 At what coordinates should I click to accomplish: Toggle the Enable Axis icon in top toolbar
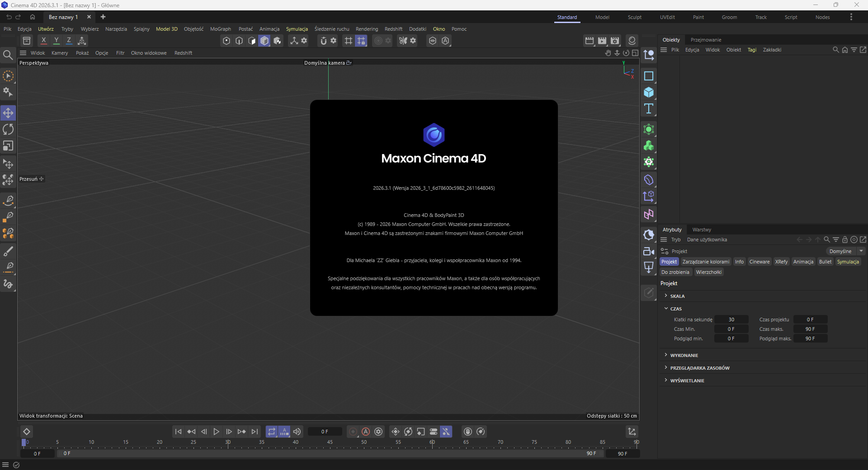coord(294,41)
